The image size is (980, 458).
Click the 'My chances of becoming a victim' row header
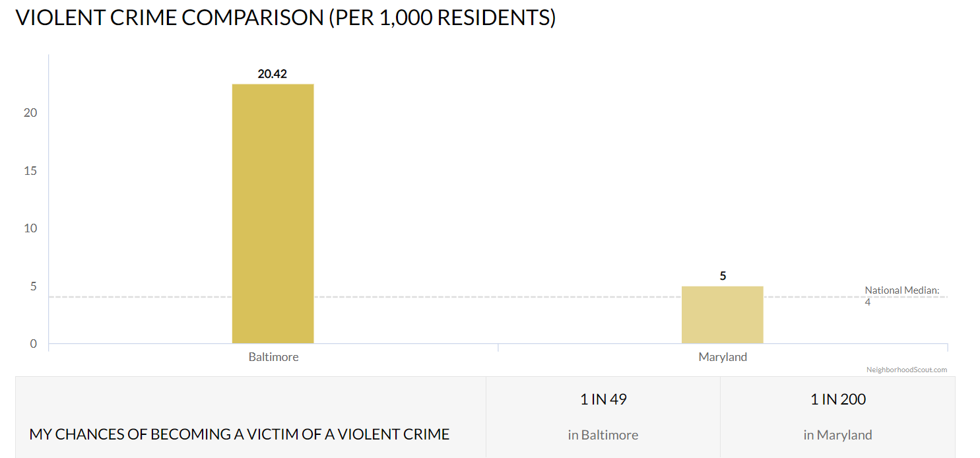coord(240,434)
